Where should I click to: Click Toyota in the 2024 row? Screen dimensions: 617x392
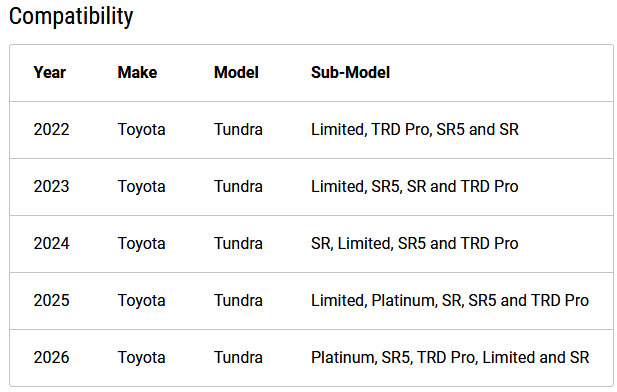point(141,244)
